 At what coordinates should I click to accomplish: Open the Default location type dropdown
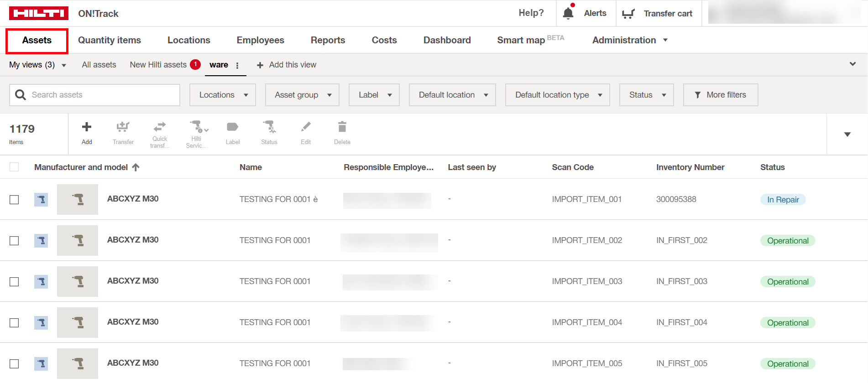(558, 95)
